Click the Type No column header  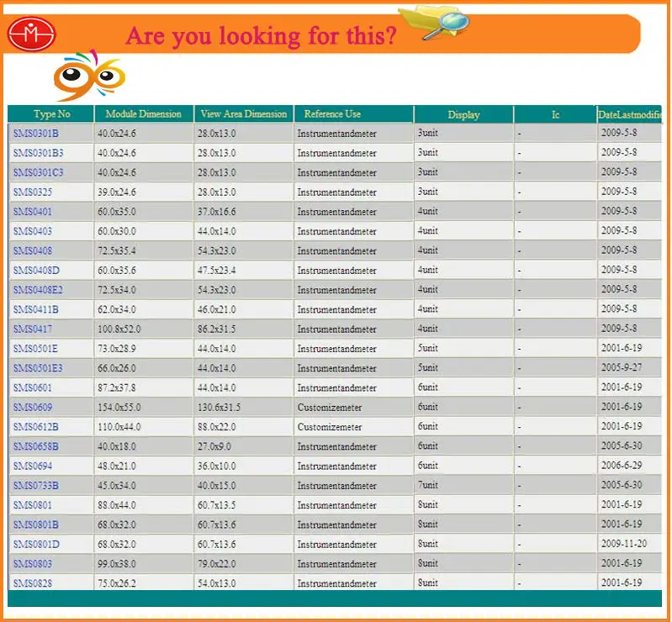pos(51,114)
